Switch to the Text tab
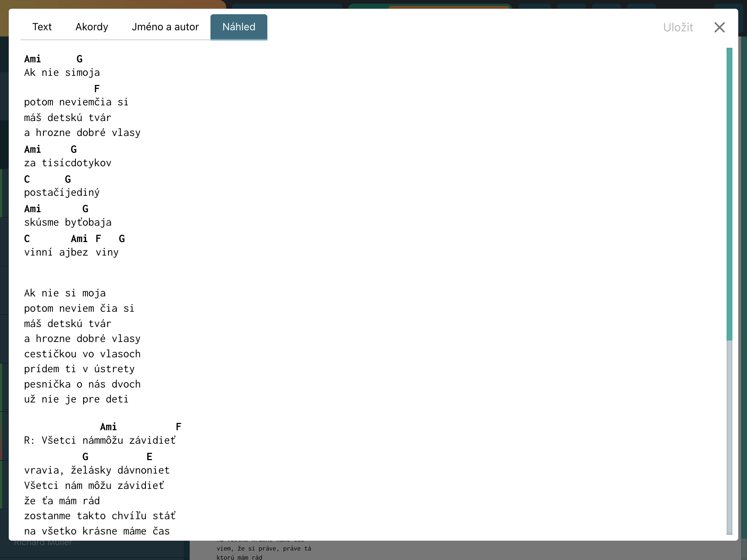The width and height of the screenshot is (747, 560). point(42,27)
